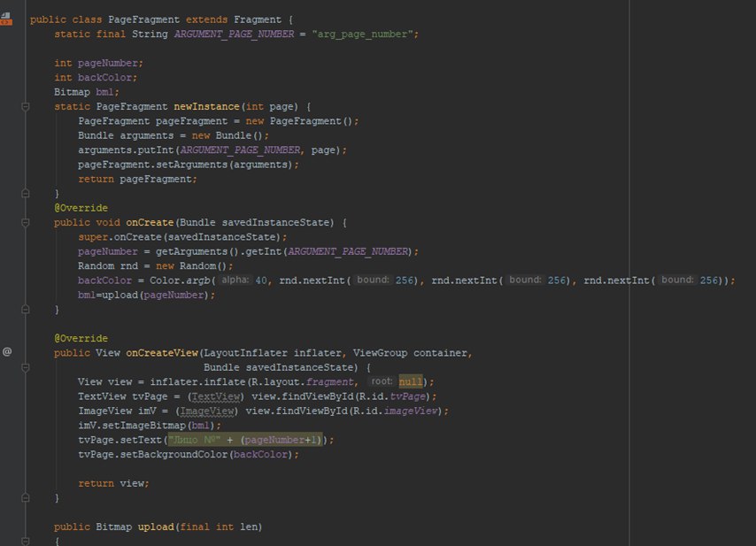Click the inflater.inflate call
The height and width of the screenshot is (546, 756).
pyautogui.click(x=197, y=381)
